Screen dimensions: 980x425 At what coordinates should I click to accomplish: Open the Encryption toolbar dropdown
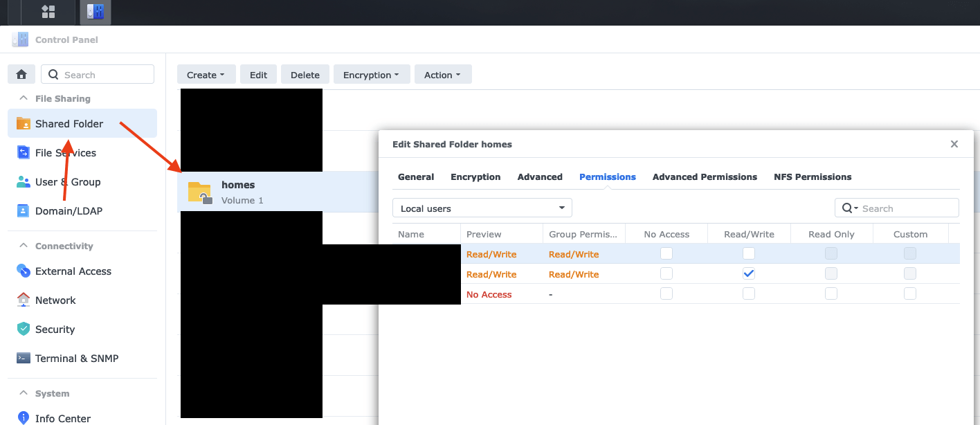click(x=372, y=75)
